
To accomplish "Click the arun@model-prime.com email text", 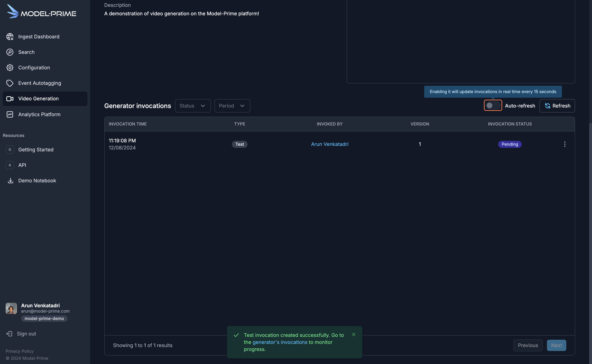I will pos(45,311).
